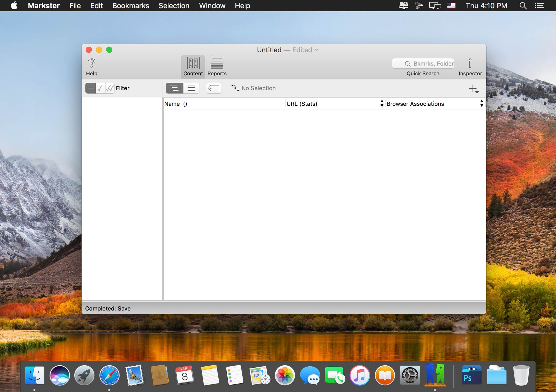Open the Selection menu
Viewport: 556px width, 392px height.
coord(174,6)
